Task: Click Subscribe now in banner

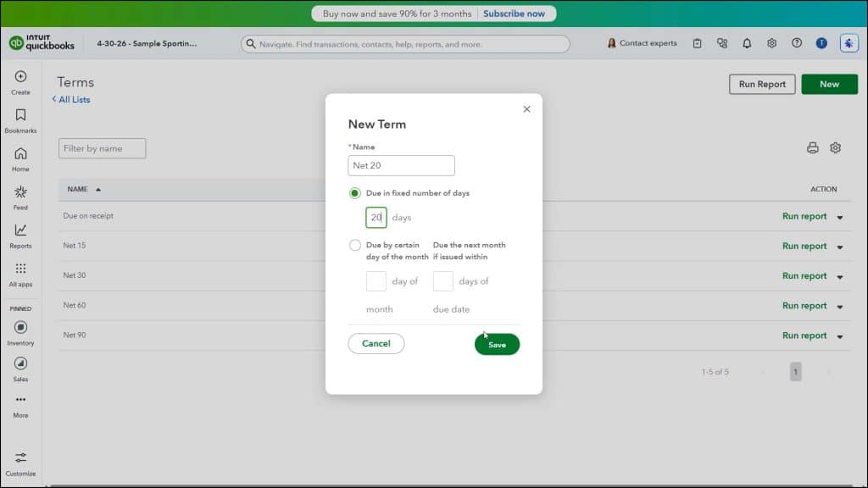Action: [514, 14]
